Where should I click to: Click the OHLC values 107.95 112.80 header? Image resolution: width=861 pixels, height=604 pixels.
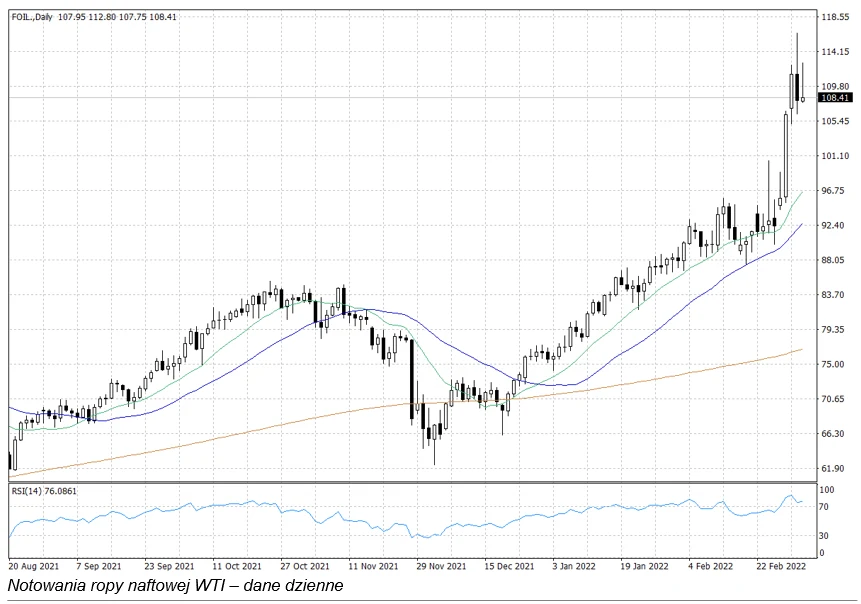[98, 17]
